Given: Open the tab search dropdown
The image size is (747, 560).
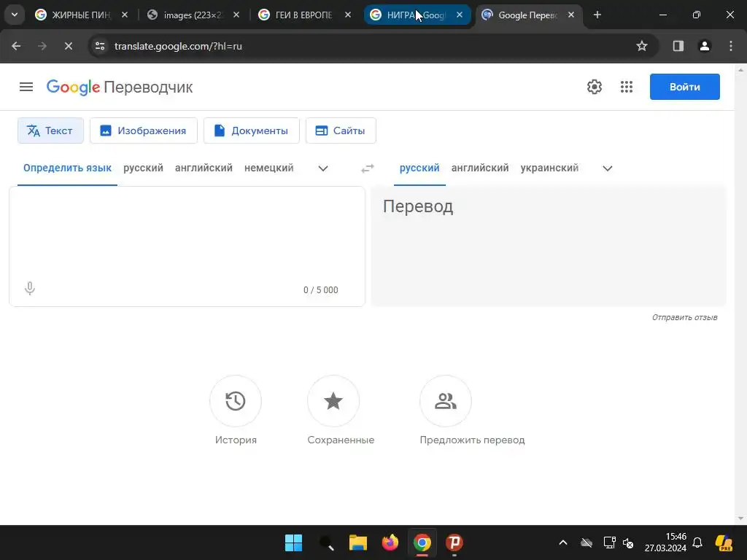Looking at the screenshot, I should click(x=15, y=15).
